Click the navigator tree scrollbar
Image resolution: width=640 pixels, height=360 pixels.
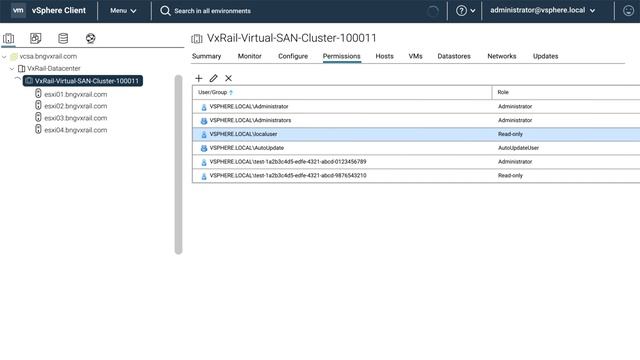(x=178, y=164)
